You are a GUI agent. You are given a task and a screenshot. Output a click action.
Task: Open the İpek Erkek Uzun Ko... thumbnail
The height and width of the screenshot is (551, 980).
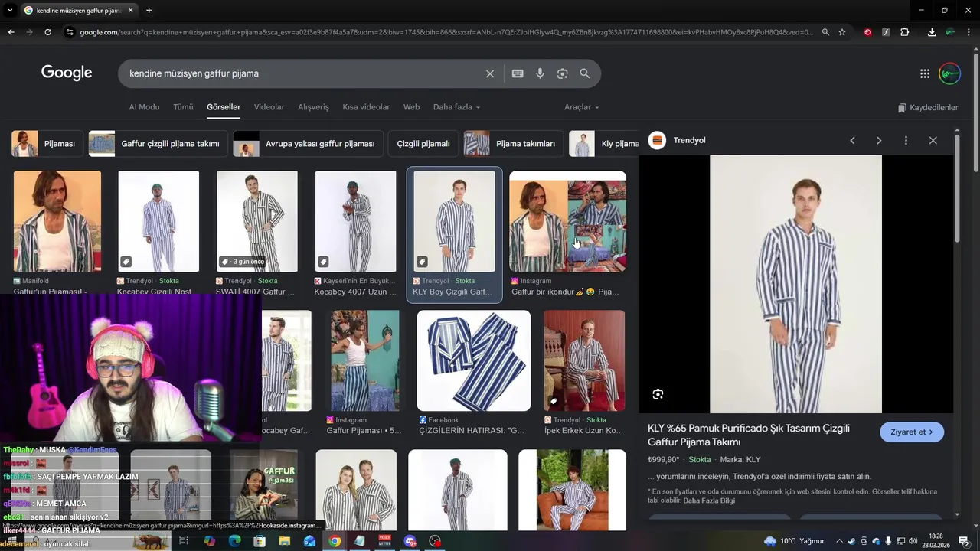click(584, 360)
